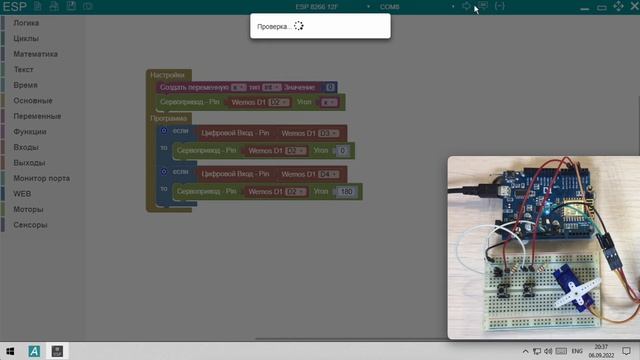Select the Выходы category
The image size is (640, 360).
29,162
